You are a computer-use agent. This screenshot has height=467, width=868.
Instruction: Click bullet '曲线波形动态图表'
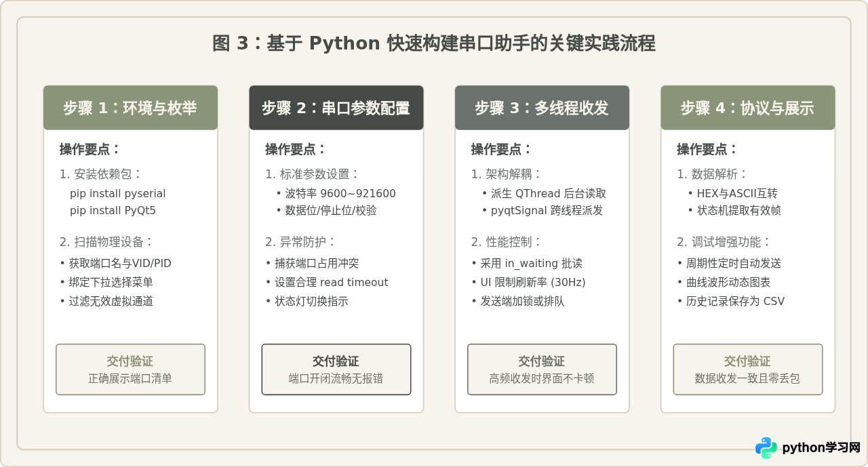[724, 282]
